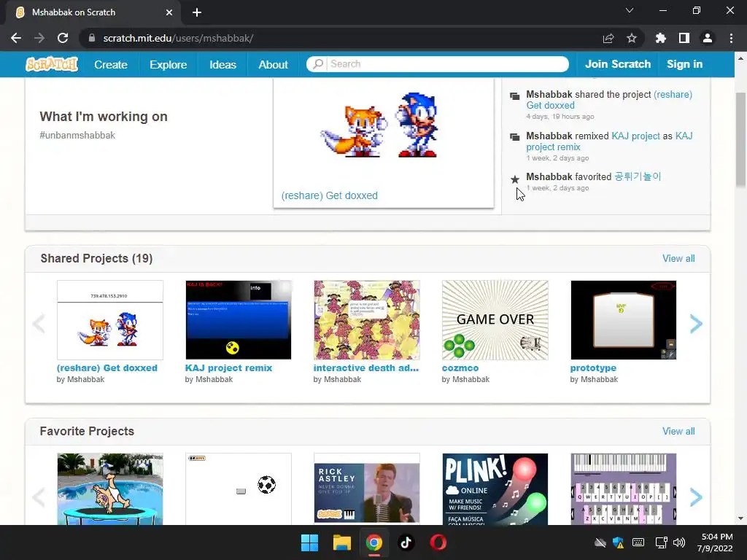Close the Mshabbak on Scratch tab

[169, 12]
